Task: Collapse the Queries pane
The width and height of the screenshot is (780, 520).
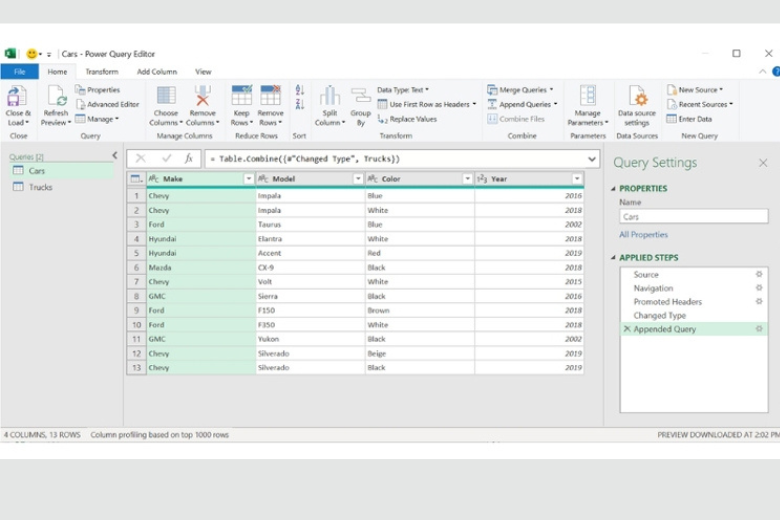Action: tap(114, 156)
